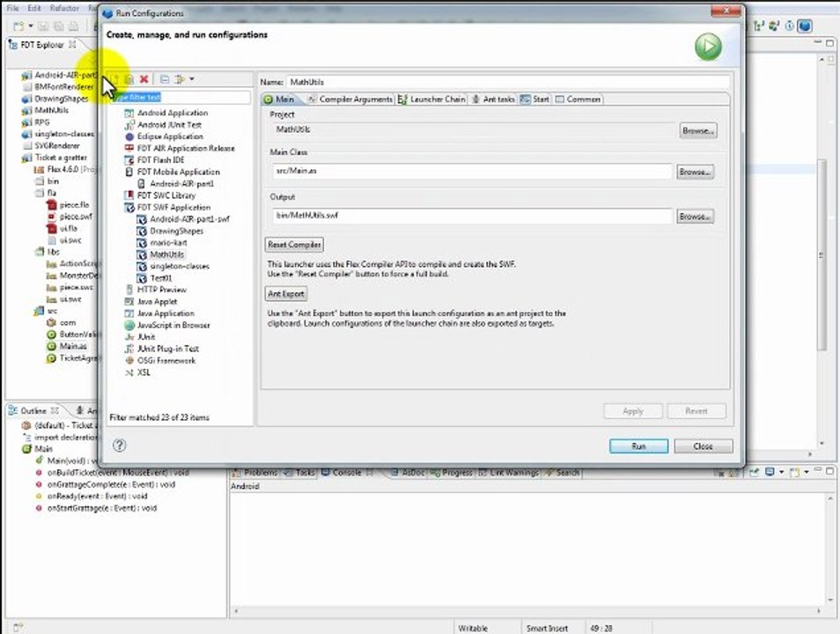Select the FDT Mobile Application entry
840x634 pixels.
coord(179,172)
